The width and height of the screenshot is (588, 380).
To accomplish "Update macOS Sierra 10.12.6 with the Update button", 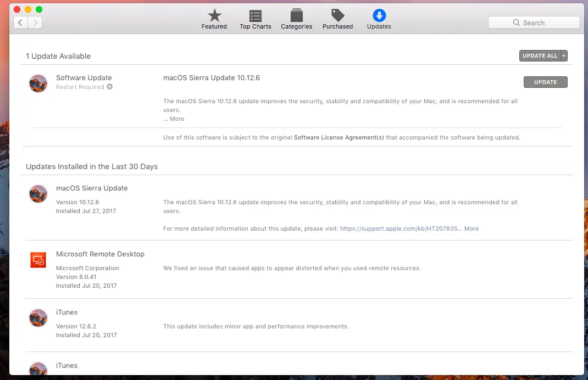I will coord(545,82).
